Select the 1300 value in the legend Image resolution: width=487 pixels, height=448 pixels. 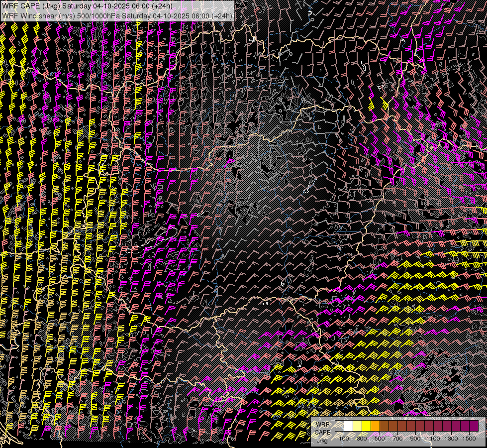tap(451, 439)
